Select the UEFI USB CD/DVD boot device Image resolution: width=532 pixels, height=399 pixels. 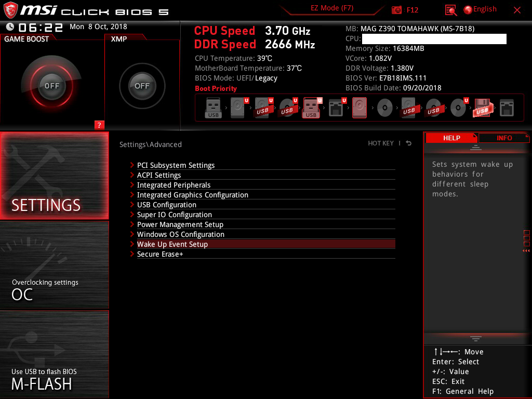click(x=288, y=108)
